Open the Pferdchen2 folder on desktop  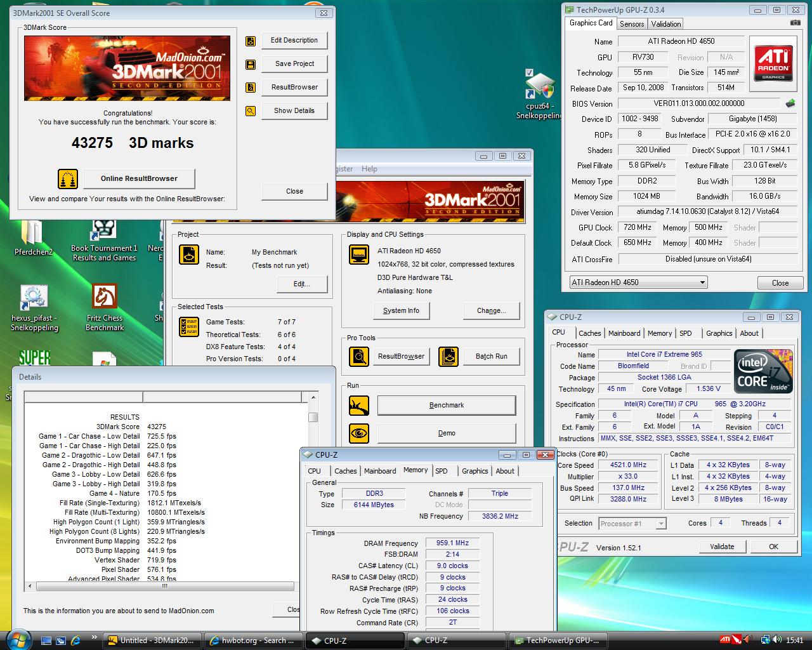34,238
